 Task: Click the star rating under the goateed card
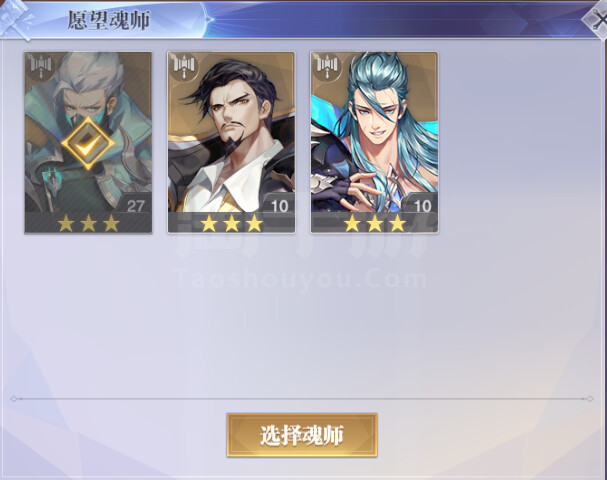[x=231, y=223]
